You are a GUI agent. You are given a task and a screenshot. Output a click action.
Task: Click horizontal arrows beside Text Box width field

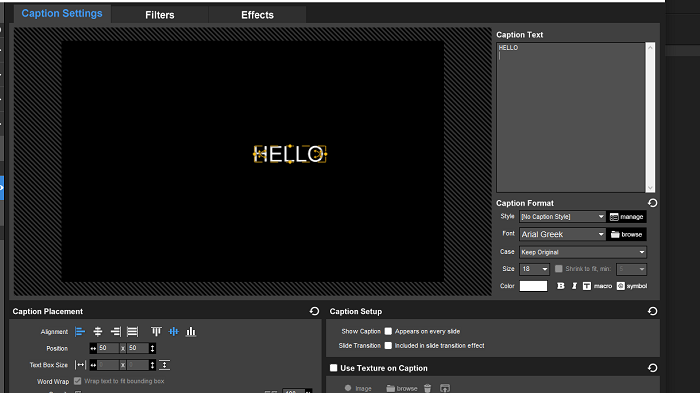pos(93,365)
